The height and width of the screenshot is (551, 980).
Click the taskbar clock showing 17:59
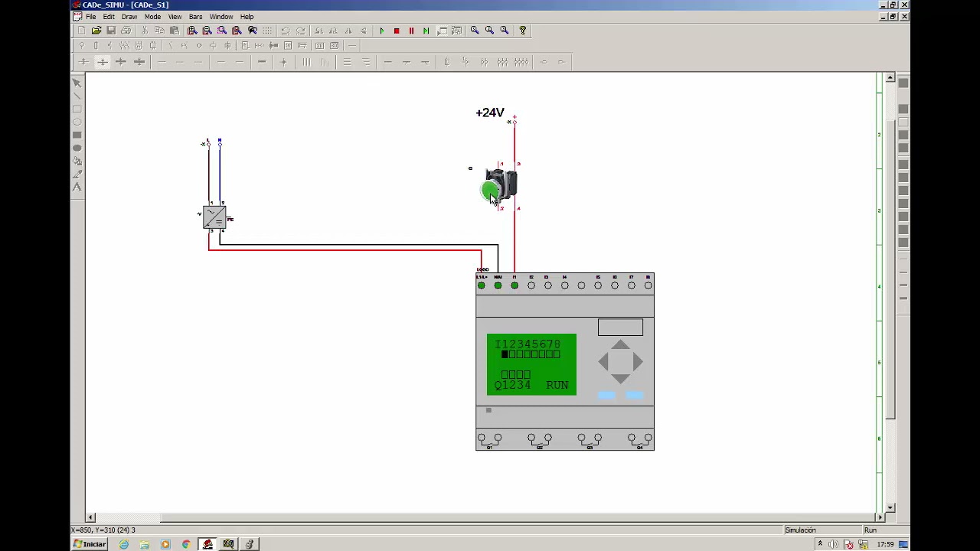pyautogui.click(x=886, y=544)
